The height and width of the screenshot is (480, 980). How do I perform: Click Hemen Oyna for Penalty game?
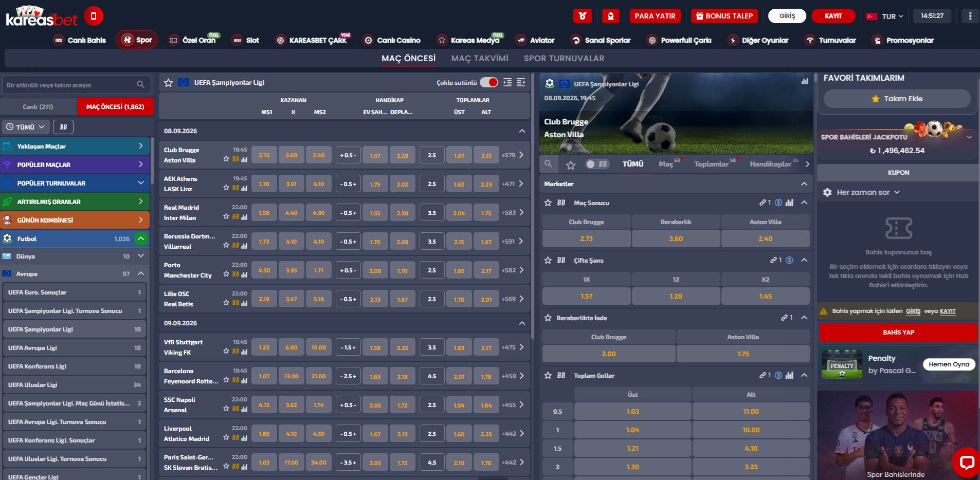coord(949,364)
